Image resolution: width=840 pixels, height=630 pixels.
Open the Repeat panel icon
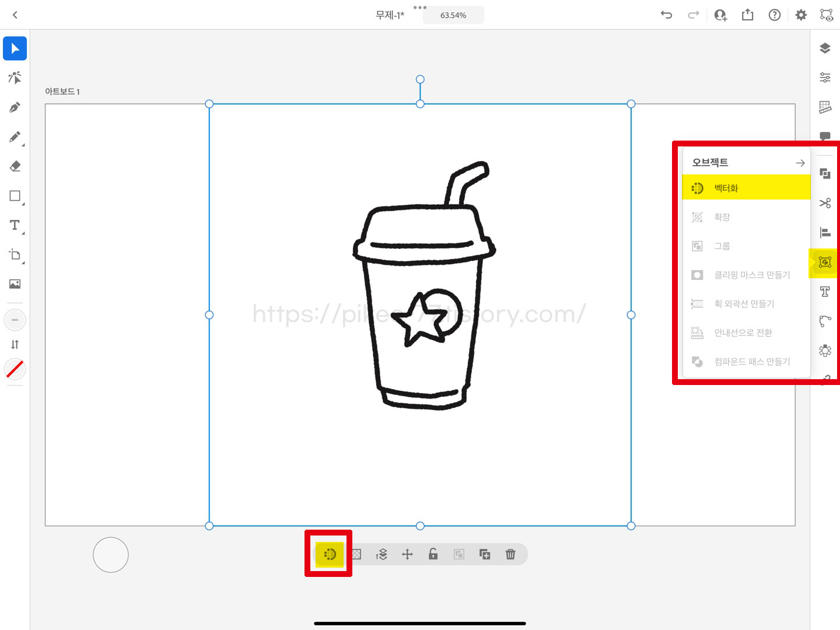(825, 351)
